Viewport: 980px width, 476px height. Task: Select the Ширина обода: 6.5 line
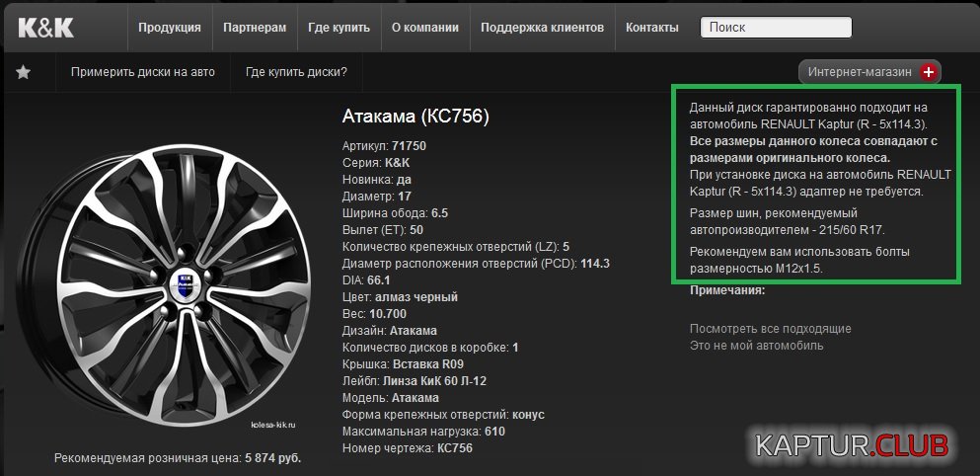[x=395, y=213]
